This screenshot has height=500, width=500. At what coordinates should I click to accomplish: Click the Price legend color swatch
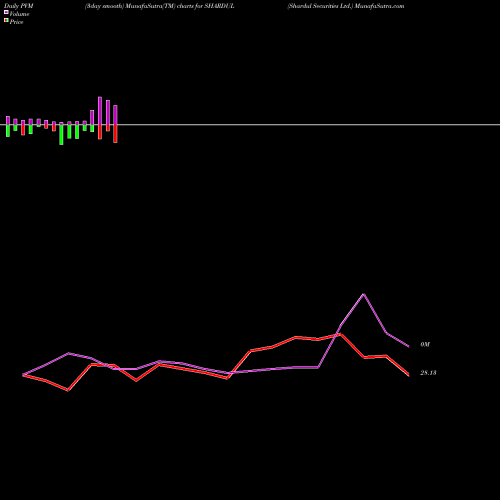pyautogui.click(x=6, y=21)
